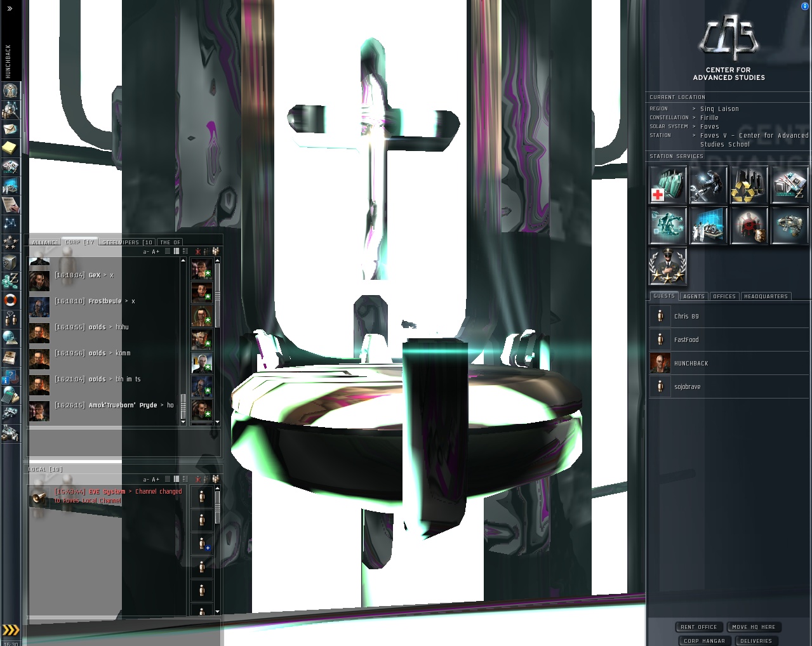
Task: Click the Corp member list scroll-down arrow
Action: (218, 422)
